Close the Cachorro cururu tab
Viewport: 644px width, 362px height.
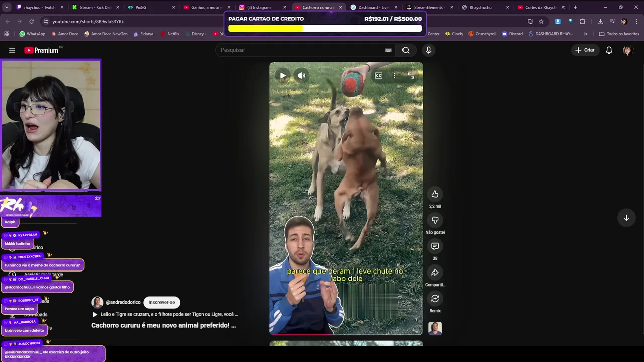[340, 7]
